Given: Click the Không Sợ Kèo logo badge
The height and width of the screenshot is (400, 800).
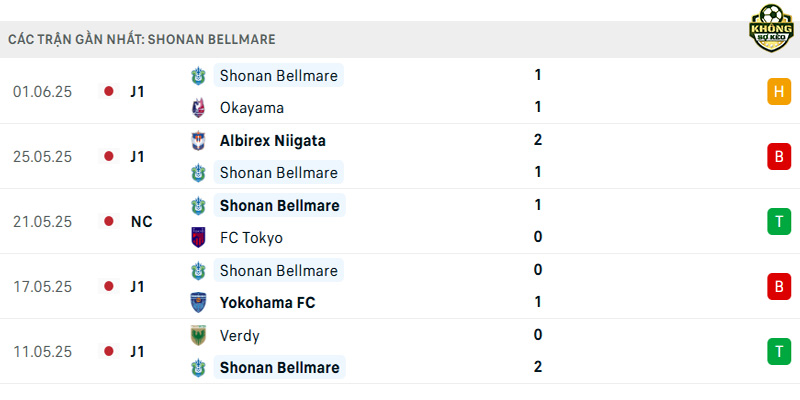Looking at the screenshot, I should pyautogui.click(x=771, y=28).
